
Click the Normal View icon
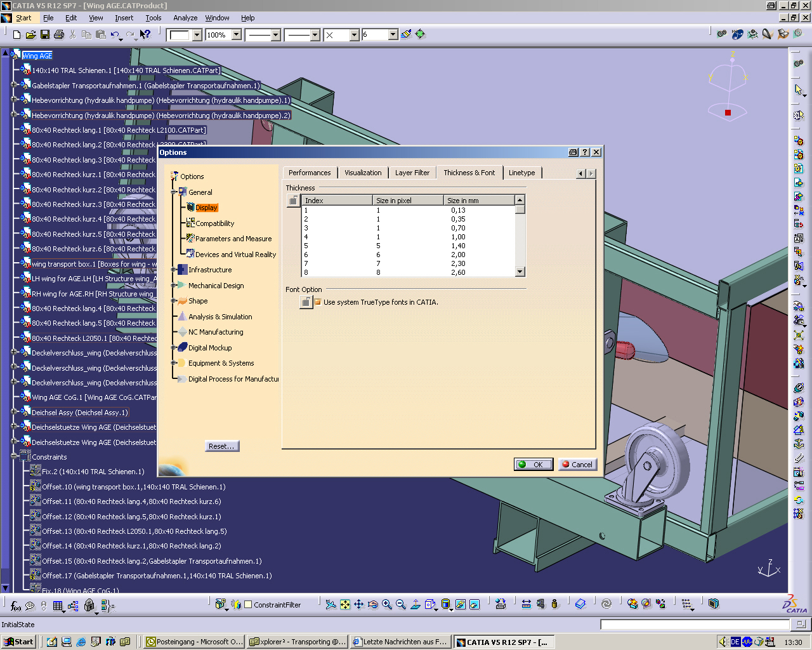point(415,604)
